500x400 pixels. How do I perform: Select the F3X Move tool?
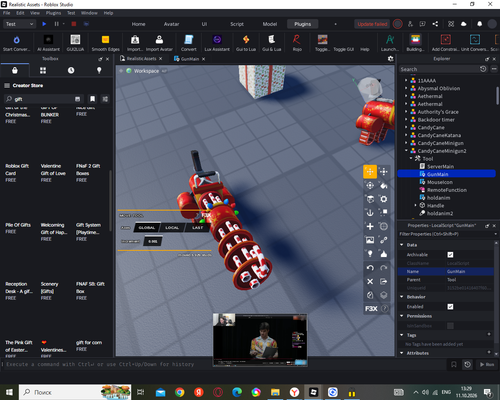(x=370, y=172)
